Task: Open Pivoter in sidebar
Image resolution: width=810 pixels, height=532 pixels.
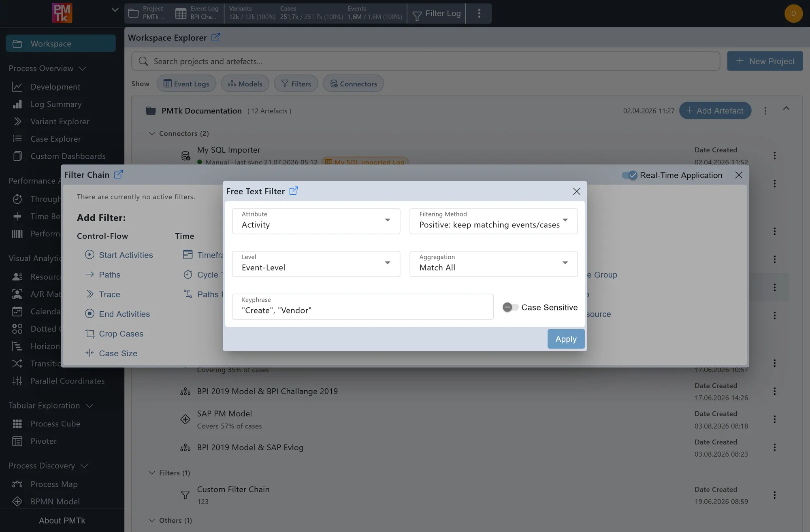Action: 44,441
